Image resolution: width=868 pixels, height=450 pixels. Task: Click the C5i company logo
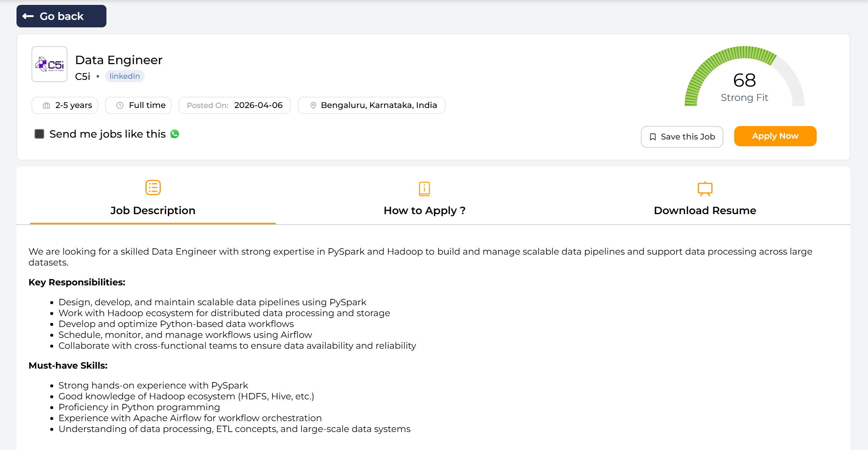49,64
